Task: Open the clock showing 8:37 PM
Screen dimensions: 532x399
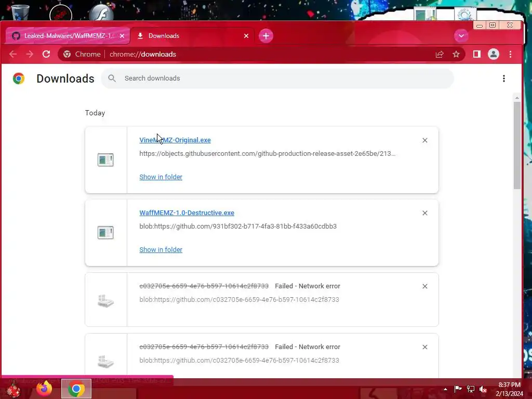Action: point(509,389)
